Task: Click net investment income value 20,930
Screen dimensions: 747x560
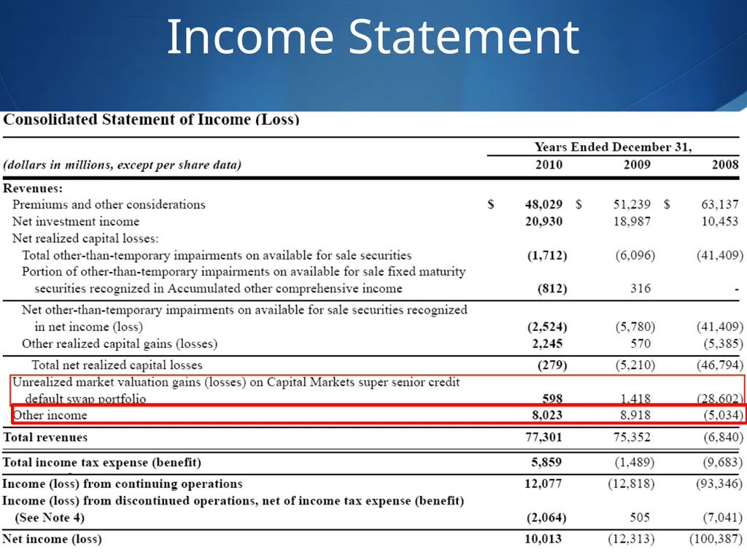Action: (x=543, y=222)
